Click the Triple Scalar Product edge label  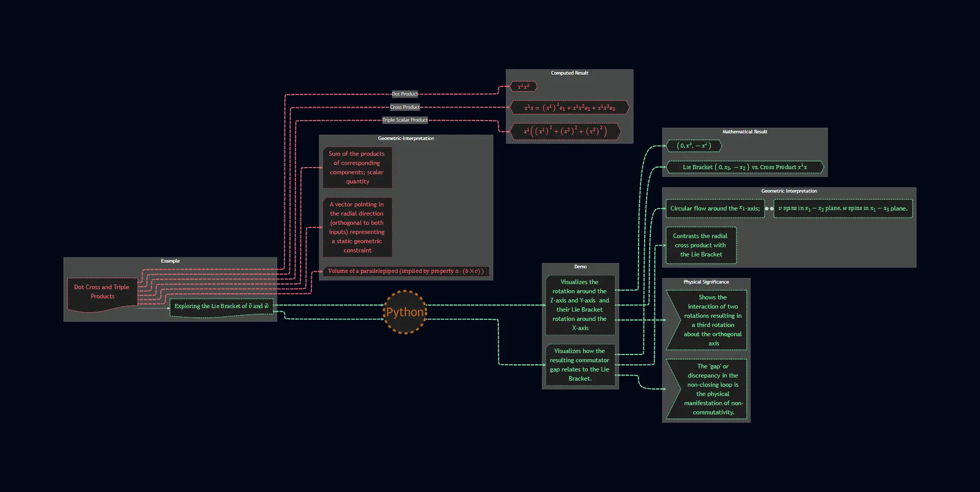coord(405,120)
